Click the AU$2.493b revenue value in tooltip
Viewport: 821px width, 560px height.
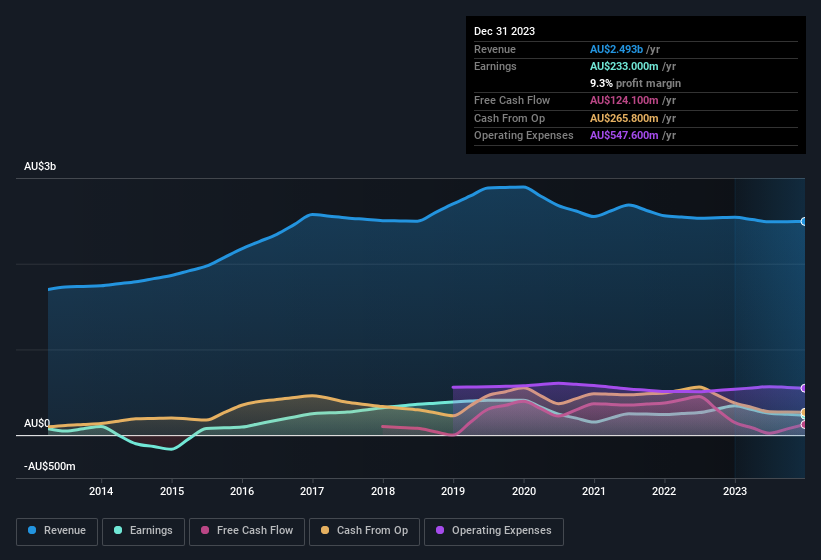tap(617, 49)
